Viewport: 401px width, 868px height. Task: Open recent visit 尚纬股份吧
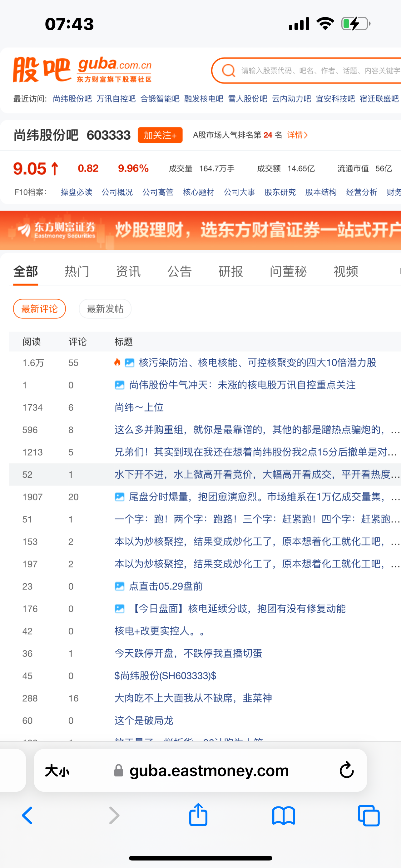coord(72,99)
